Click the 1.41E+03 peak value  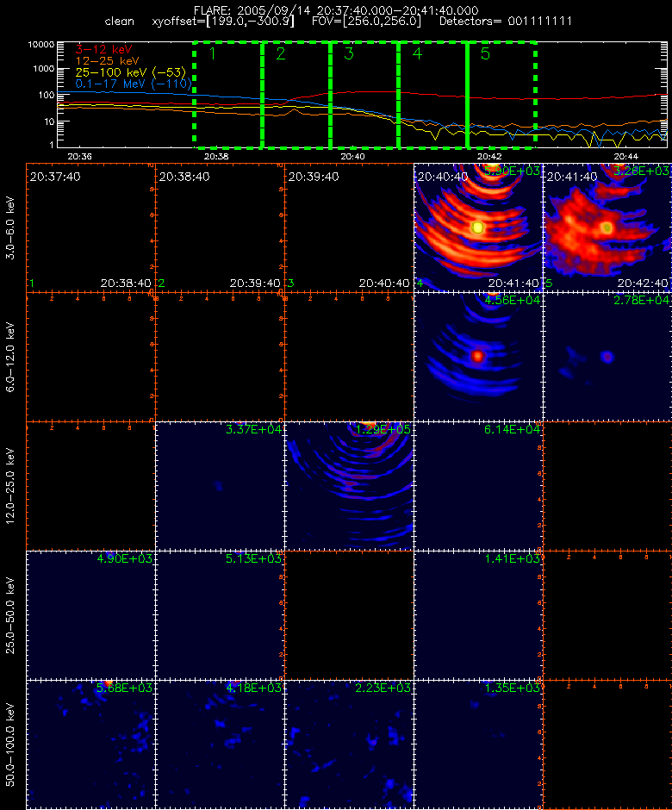pos(513,558)
